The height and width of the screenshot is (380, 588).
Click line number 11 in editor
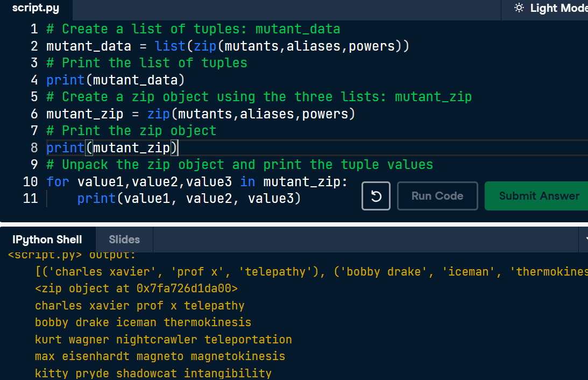click(30, 199)
